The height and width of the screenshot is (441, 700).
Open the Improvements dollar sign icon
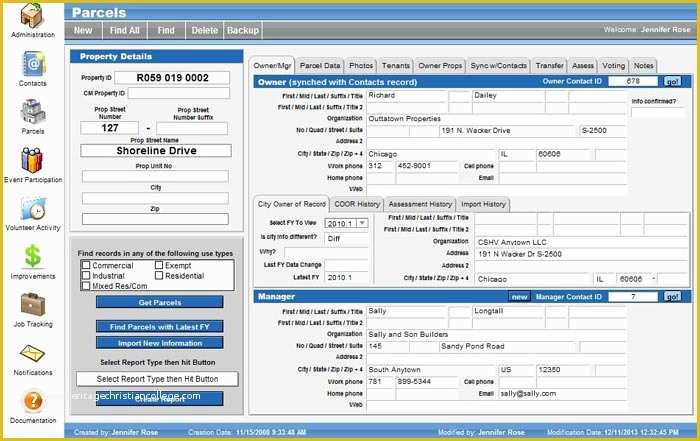[x=32, y=256]
